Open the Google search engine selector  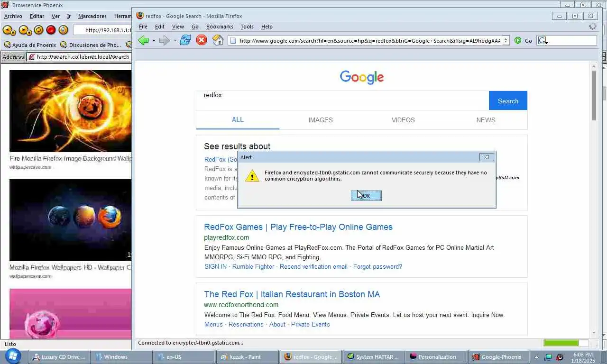tap(543, 41)
